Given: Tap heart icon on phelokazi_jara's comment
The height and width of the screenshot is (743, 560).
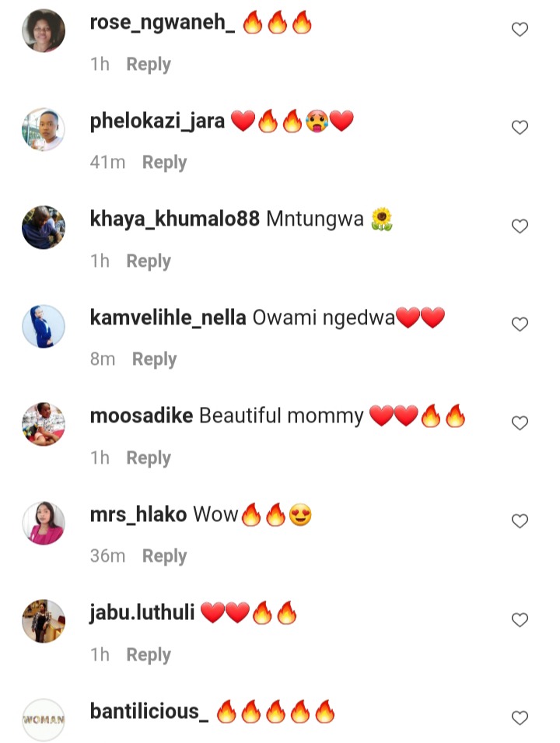Looking at the screenshot, I should pos(520,128).
